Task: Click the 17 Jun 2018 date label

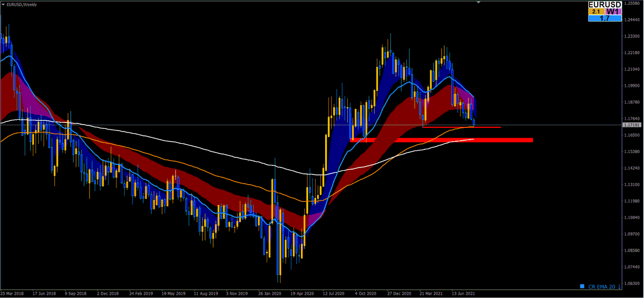Action: pos(44,294)
